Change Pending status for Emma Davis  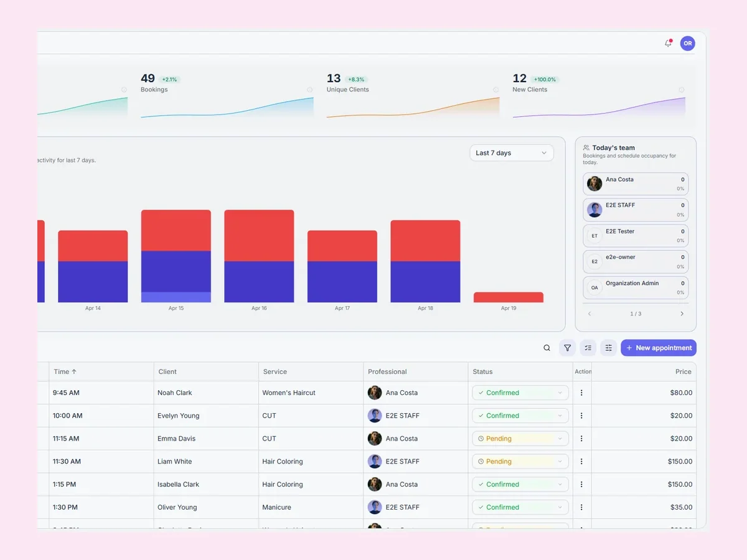pyautogui.click(x=520, y=439)
